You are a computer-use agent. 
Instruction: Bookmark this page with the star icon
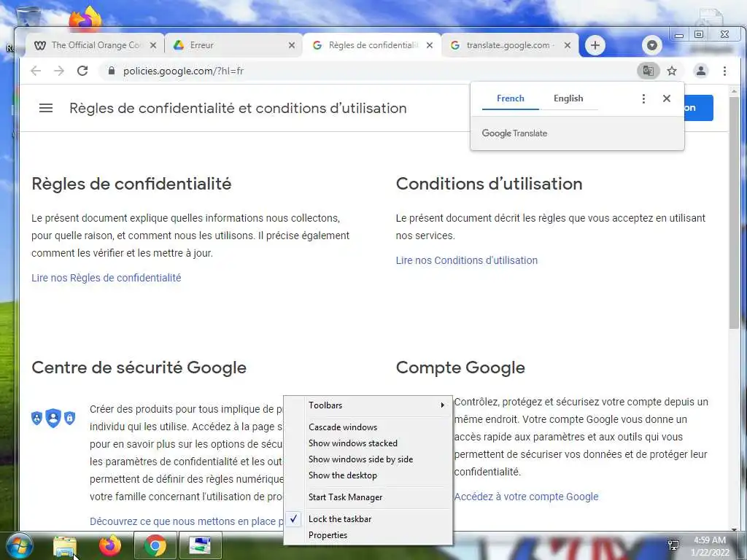coord(672,71)
